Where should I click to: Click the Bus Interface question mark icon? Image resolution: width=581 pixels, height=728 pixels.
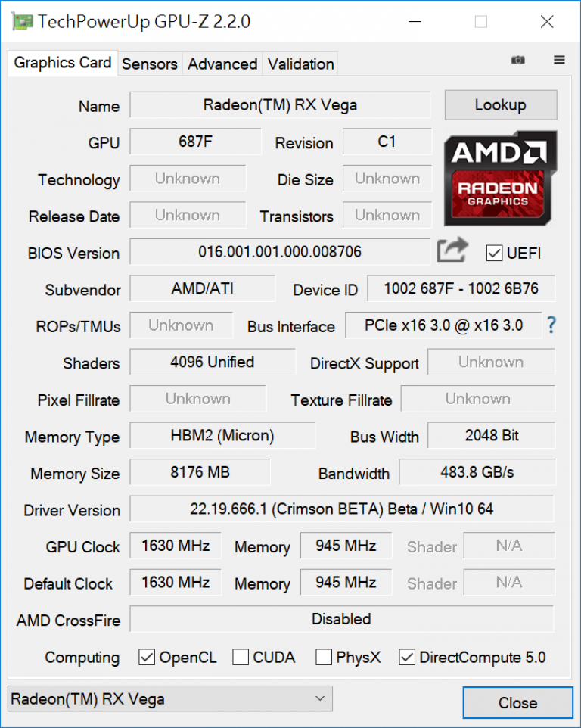click(x=551, y=325)
